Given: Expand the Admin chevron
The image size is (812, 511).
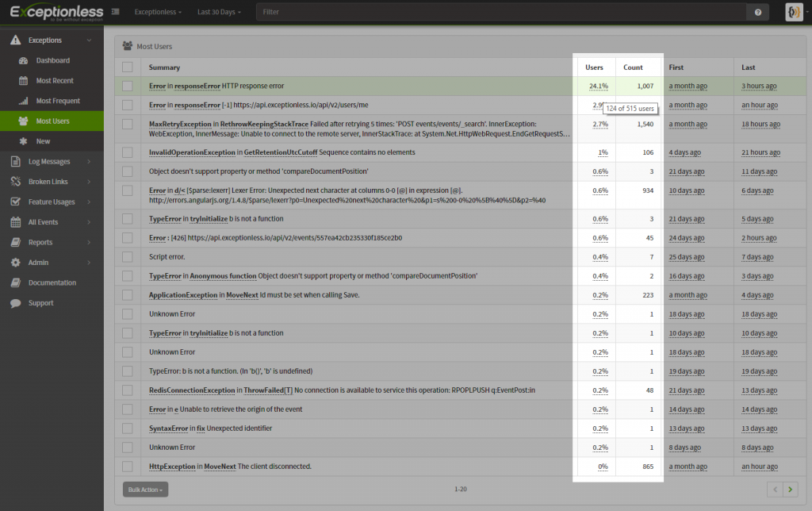Looking at the screenshot, I should pyautogui.click(x=89, y=263).
